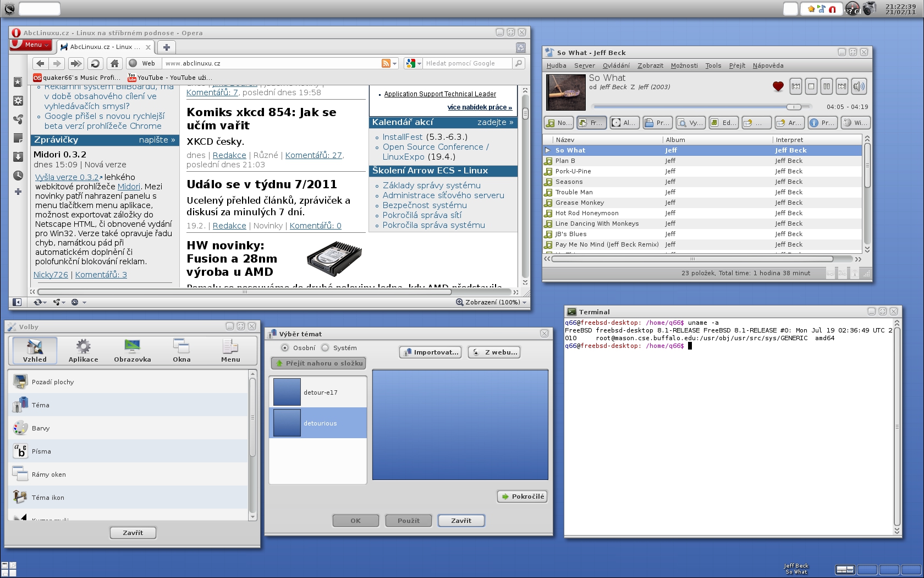Go to Opera's home page
The image size is (924, 578).
pyautogui.click(x=114, y=63)
